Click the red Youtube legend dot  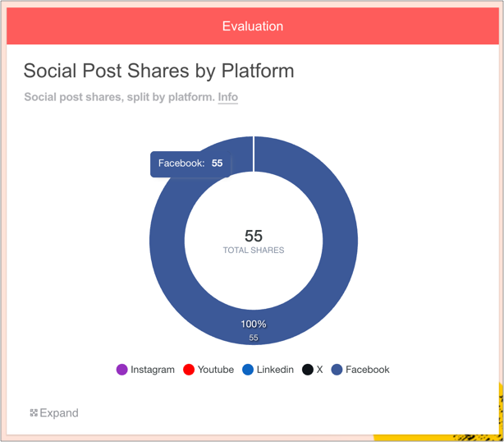pos(189,370)
